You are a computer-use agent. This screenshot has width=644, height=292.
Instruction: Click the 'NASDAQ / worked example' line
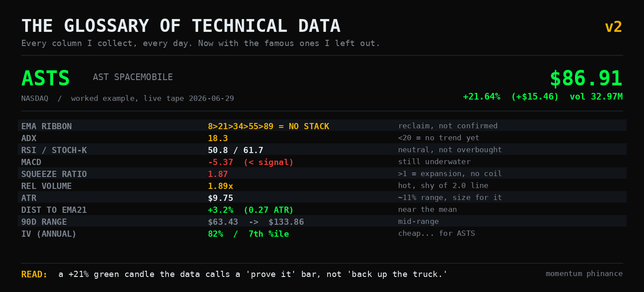(x=127, y=98)
